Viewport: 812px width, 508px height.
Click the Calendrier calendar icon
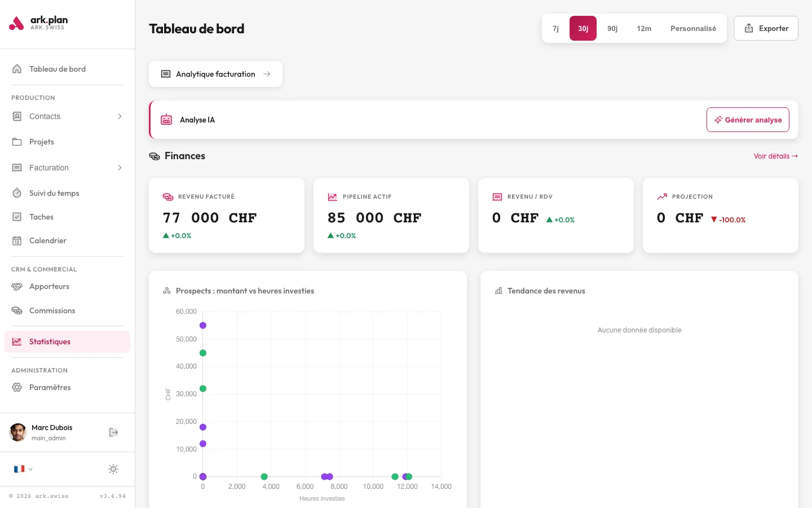click(17, 240)
